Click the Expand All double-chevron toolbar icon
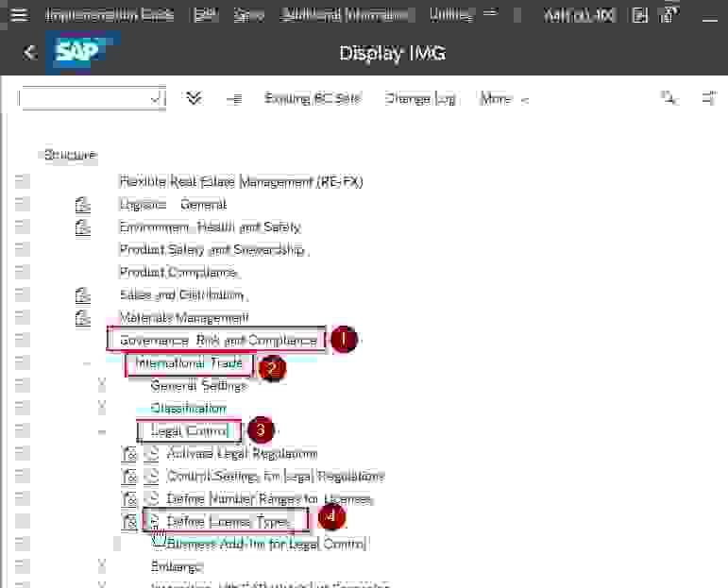Screen dimensions: 728x588 (x=195, y=98)
